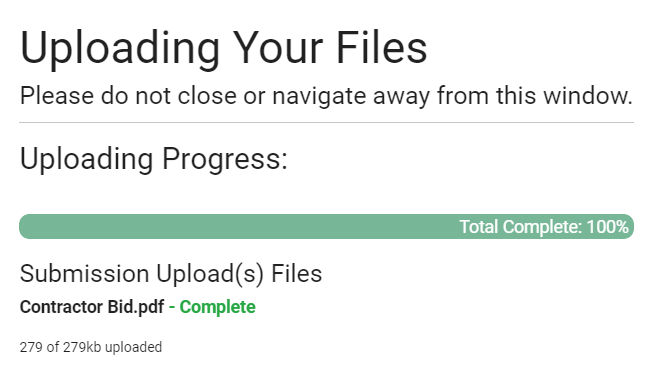Click the "100%" value in the progress bar

coord(608,227)
